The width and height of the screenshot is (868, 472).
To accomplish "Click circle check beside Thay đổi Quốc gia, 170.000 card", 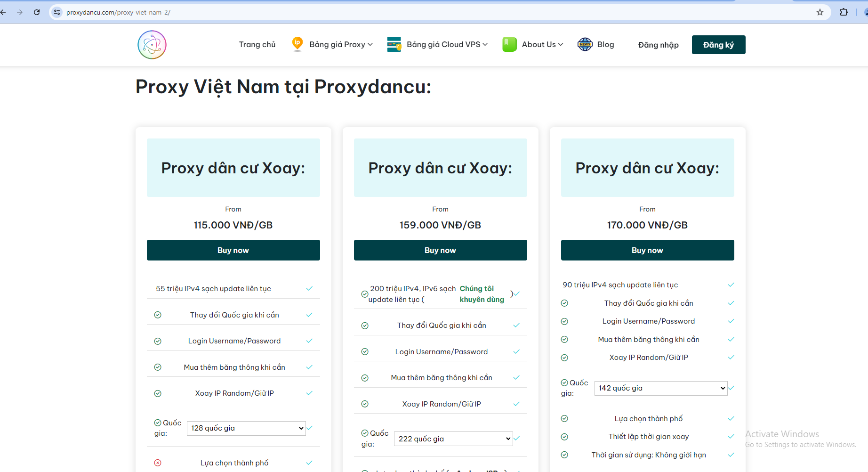I will 564,303.
